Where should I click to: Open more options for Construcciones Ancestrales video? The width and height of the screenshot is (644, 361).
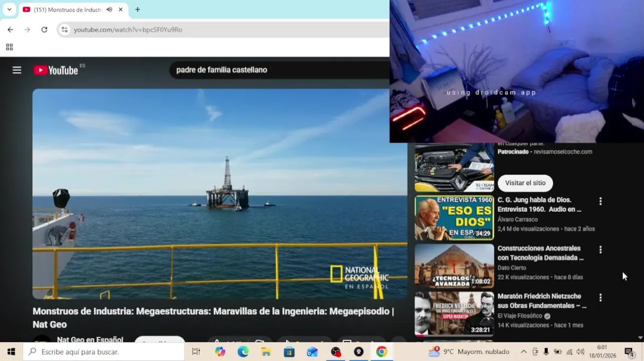pyautogui.click(x=600, y=249)
